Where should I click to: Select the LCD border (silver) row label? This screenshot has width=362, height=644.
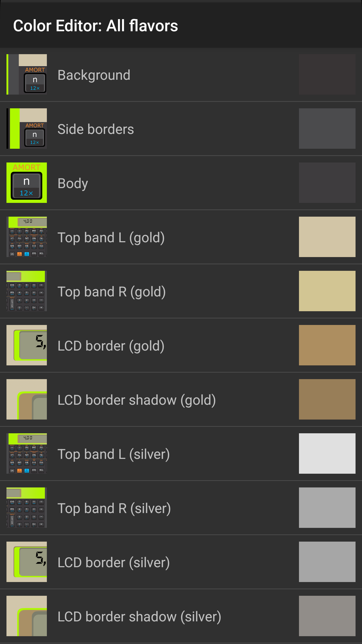tap(114, 563)
